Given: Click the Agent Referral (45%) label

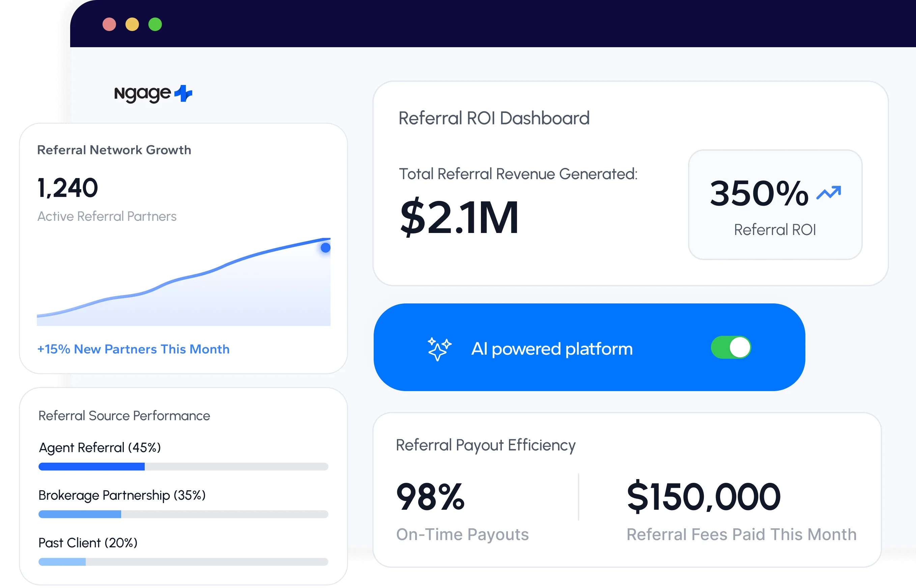Looking at the screenshot, I should click(x=99, y=447).
